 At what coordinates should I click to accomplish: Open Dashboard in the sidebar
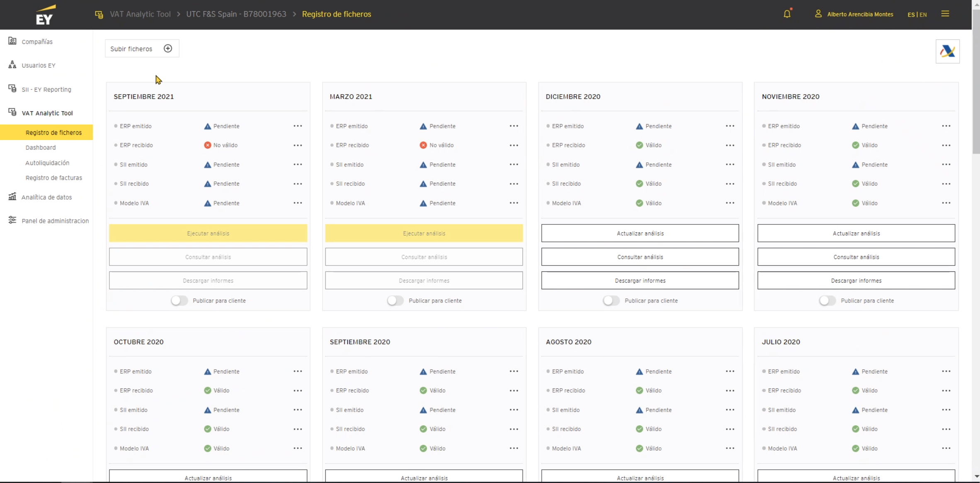[41, 148]
